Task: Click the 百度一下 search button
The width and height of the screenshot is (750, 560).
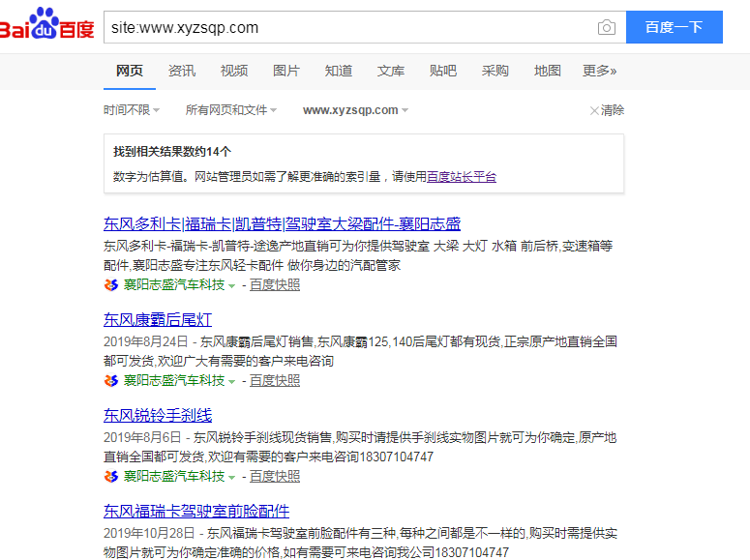Action: tap(674, 27)
